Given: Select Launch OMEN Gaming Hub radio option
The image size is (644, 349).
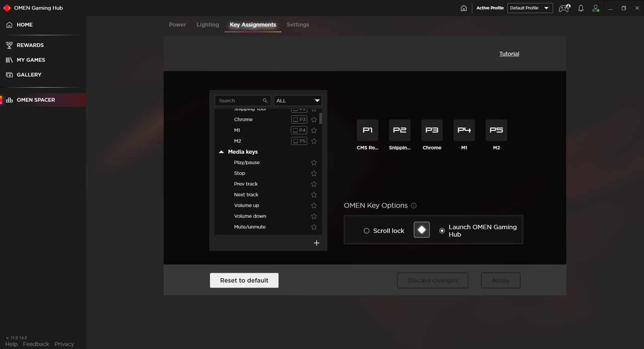Looking at the screenshot, I should [x=442, y=231].
